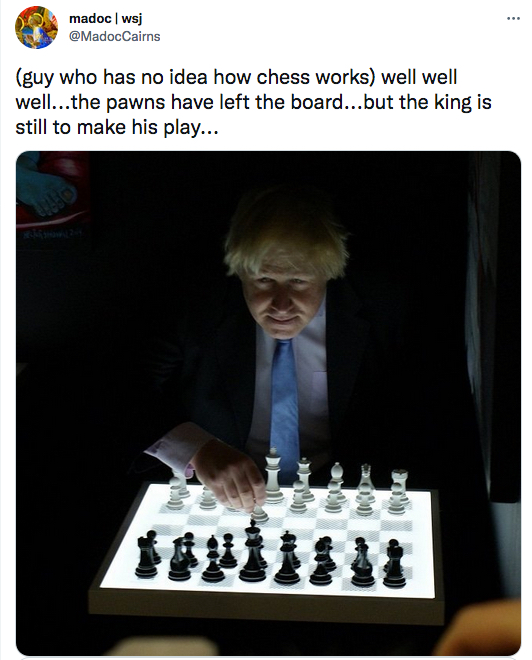Click the black rook at far right
Viewport: 532px width, 660px height.
click(394, 563)
